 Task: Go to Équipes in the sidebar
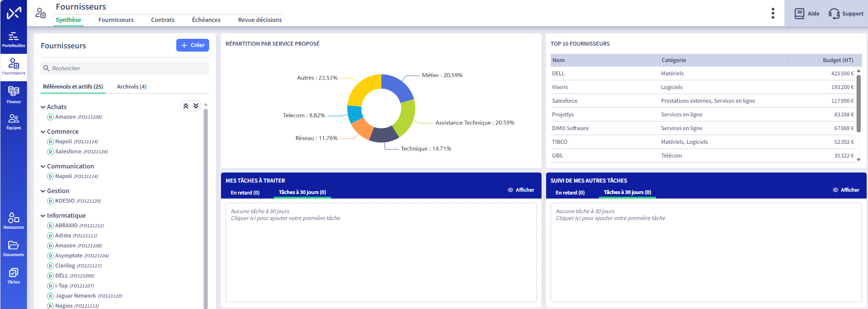[x=14, y=121]
